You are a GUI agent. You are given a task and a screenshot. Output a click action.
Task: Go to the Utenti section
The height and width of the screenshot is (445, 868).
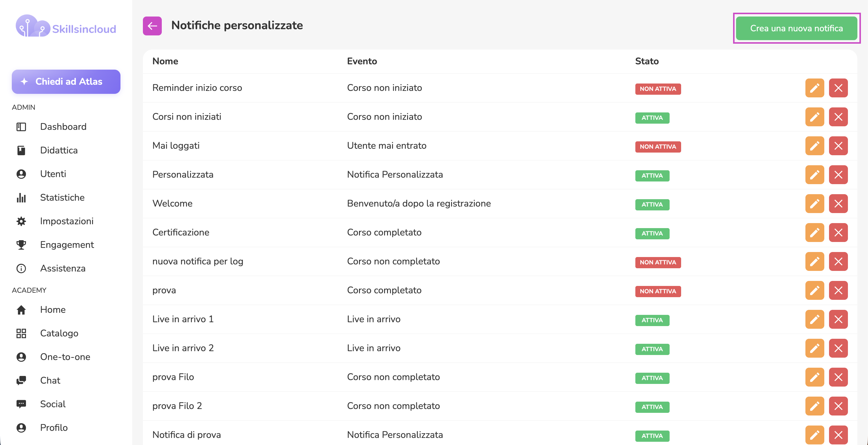tap(53, 174)
